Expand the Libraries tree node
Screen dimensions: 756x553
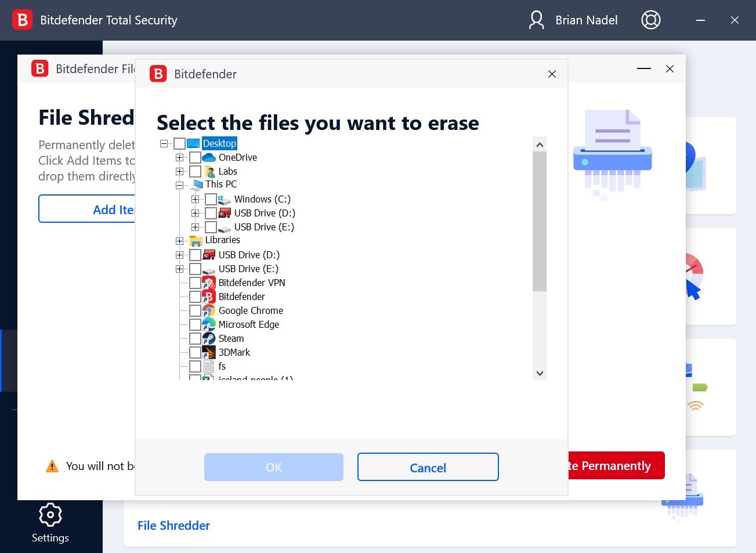[x=179, y=241]
